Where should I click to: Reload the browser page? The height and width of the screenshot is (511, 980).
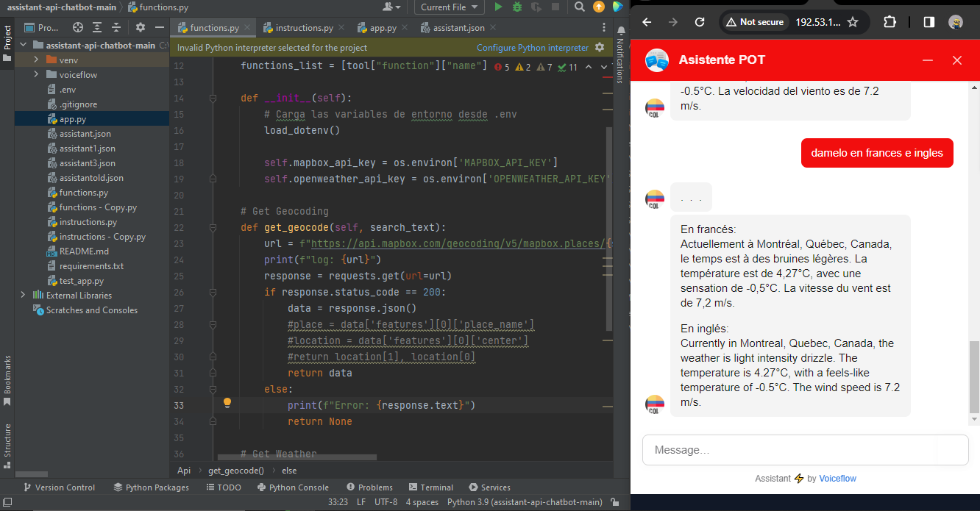tap(700, 22)
